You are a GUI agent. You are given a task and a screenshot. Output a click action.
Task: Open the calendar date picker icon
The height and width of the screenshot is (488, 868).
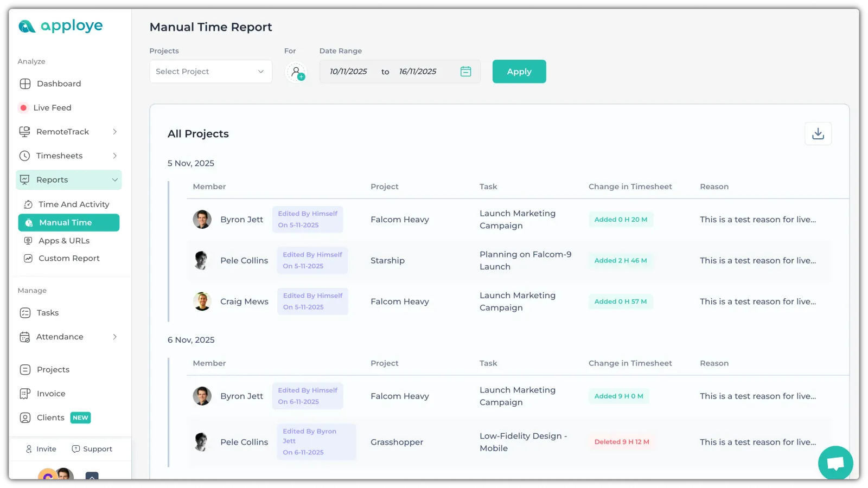click(x=465, y=72)
